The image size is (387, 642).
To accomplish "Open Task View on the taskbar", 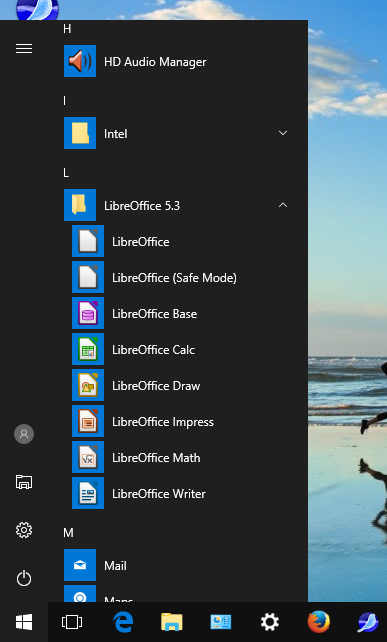I will 72,622.
